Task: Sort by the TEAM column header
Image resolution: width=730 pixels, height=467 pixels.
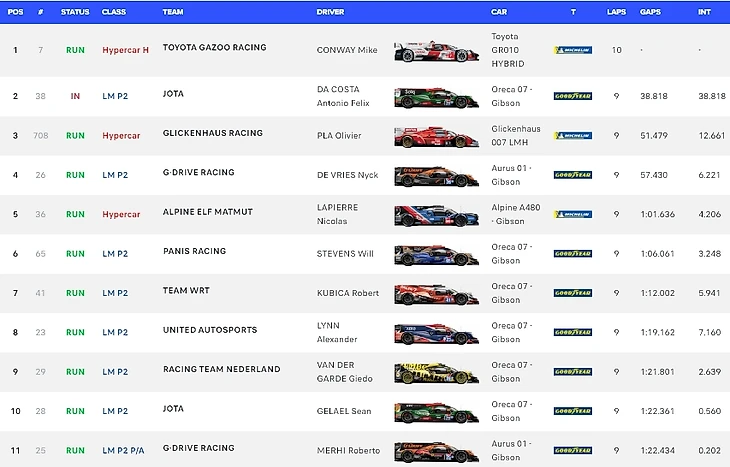Action: (x=173, y=12)
